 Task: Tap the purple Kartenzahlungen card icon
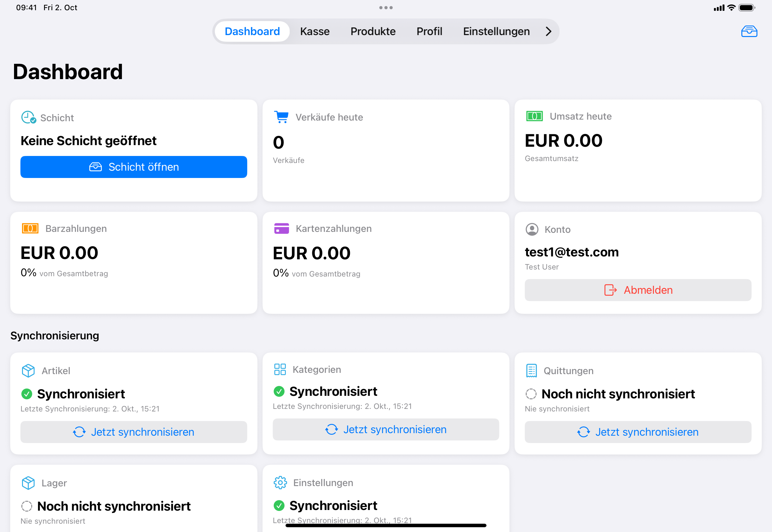[x=281, y=229]
